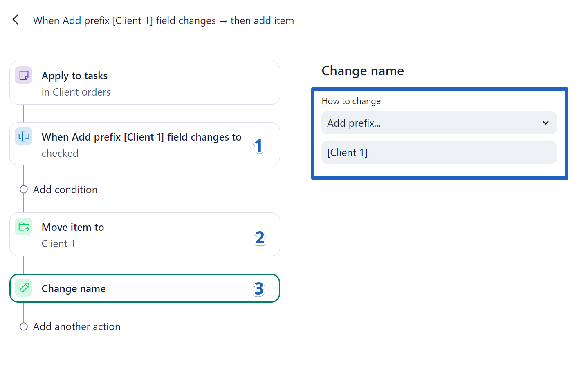Click the circle node beside Add condition
The image size is (588, 386).
tap(24, 190)
